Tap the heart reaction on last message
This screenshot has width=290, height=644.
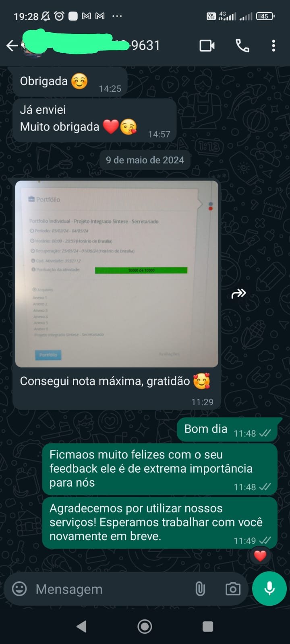click(260, 556)
